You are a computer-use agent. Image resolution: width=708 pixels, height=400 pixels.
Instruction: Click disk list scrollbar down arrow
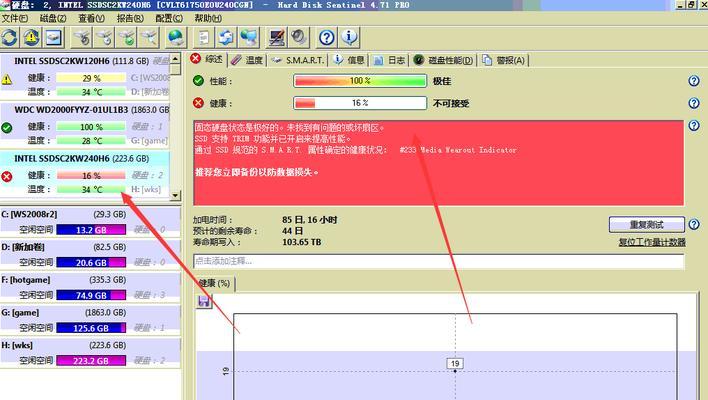pyautogui.click(x=175, y=195)
